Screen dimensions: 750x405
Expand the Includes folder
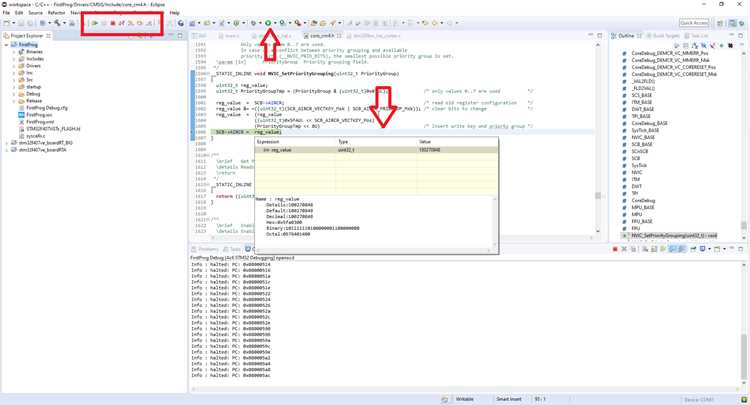tap(14, 59)
